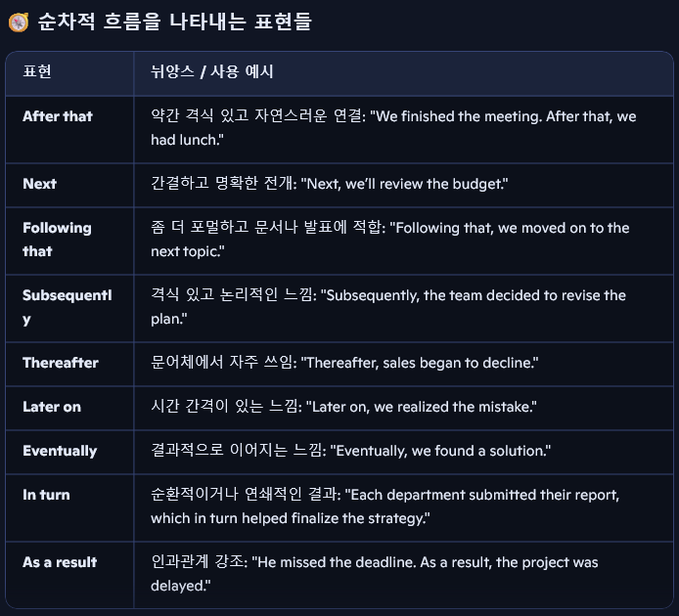
Task: Click the In turn expression cell
Action: 46,495
